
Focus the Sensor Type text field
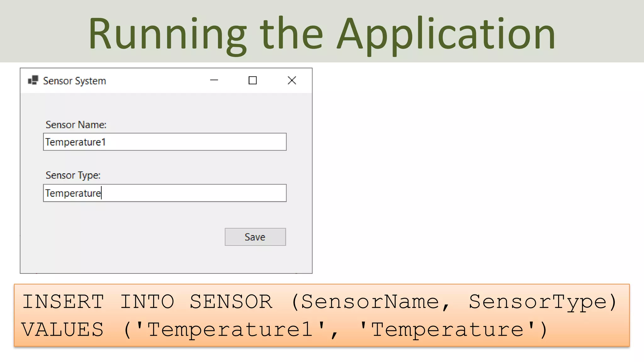165,193
